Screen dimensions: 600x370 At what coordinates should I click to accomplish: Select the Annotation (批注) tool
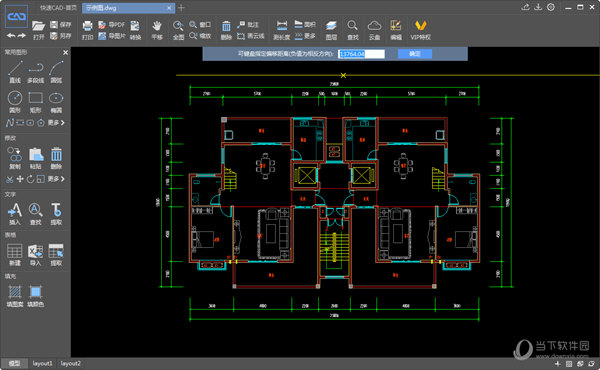(x=248, y=24)
